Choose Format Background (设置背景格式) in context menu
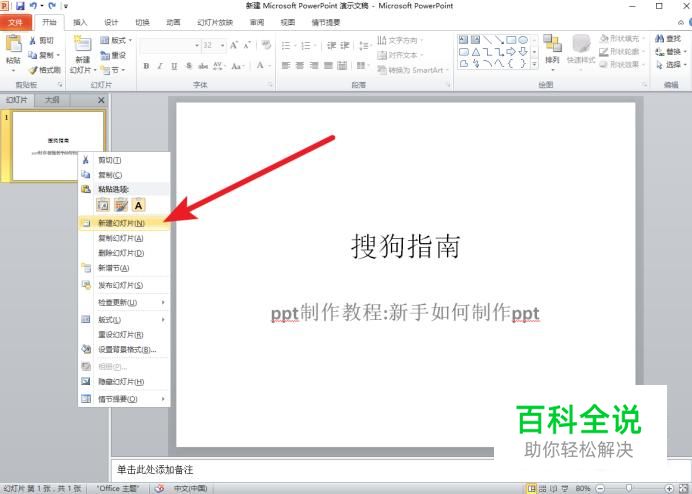 pos(124,350)
